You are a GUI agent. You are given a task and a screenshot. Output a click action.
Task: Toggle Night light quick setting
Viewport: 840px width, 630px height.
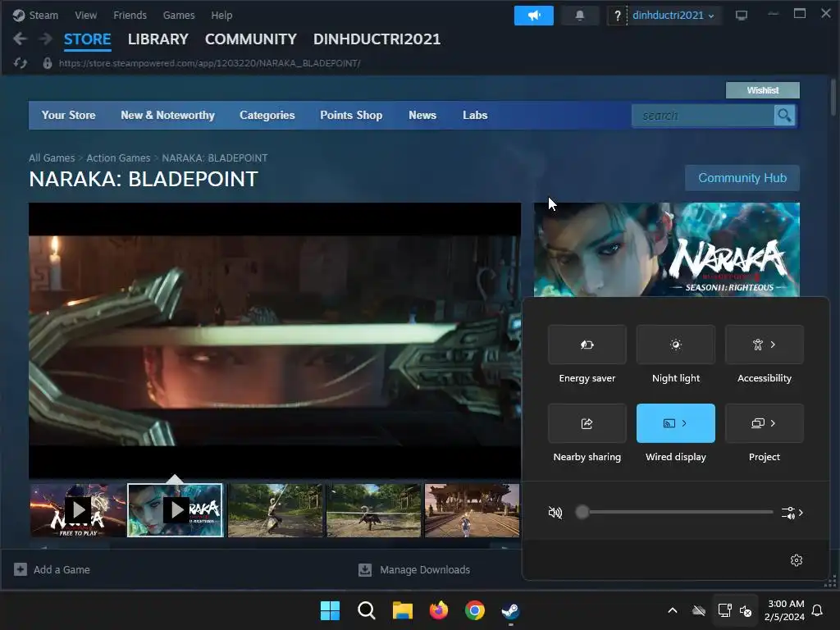(676, 345)
